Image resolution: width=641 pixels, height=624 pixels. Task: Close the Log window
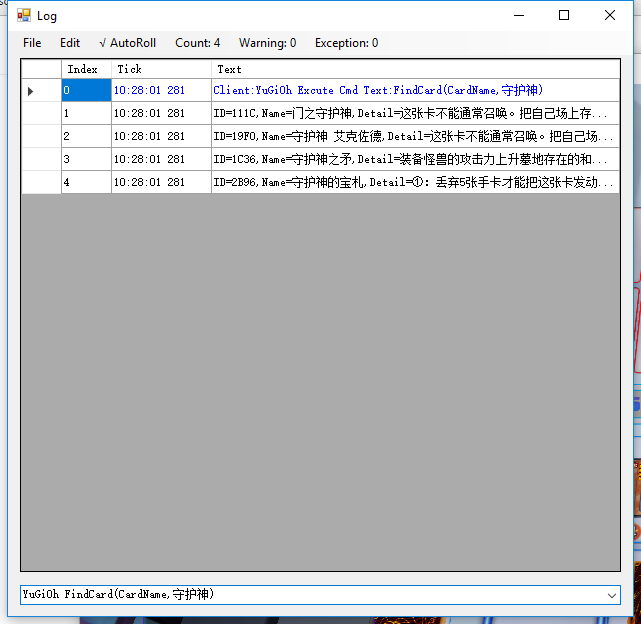coord(610,16)
